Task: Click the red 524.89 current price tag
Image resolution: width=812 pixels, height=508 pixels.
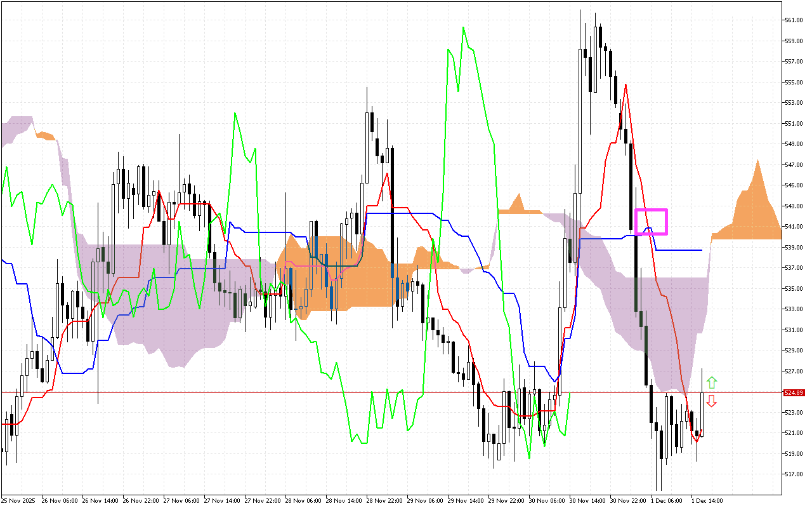Action: (x=794, y=393)
